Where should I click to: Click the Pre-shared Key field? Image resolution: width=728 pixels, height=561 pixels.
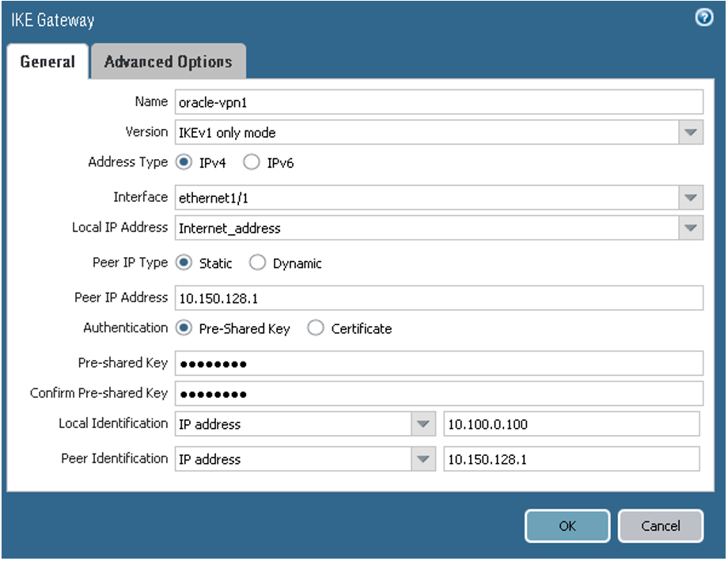[435, 362]
